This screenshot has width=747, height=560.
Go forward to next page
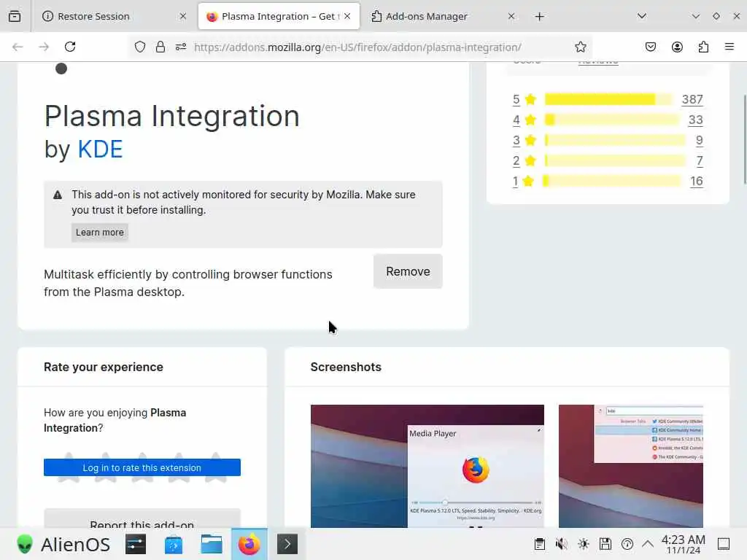[44, 47]
